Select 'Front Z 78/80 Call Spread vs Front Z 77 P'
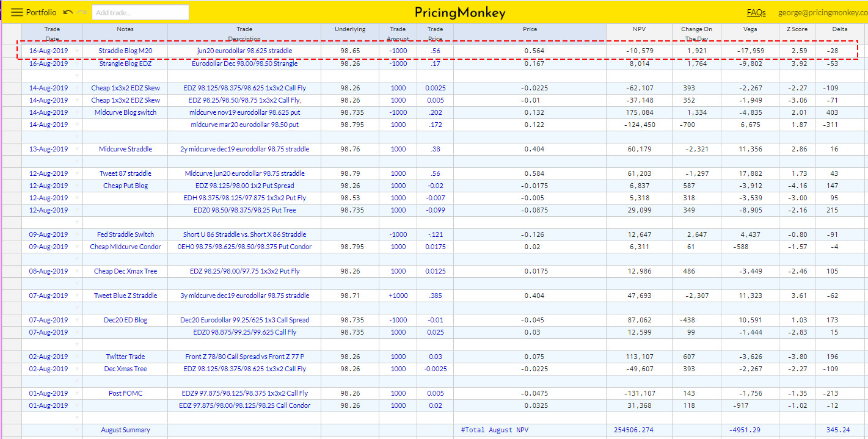Screen dimensions: 868x439 244,357
